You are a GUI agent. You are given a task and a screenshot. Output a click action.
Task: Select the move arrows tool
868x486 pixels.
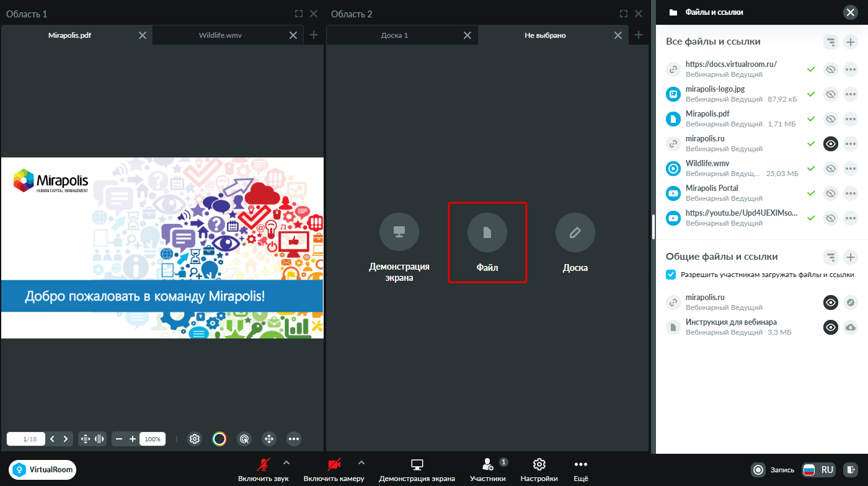(x=269, y=439)
